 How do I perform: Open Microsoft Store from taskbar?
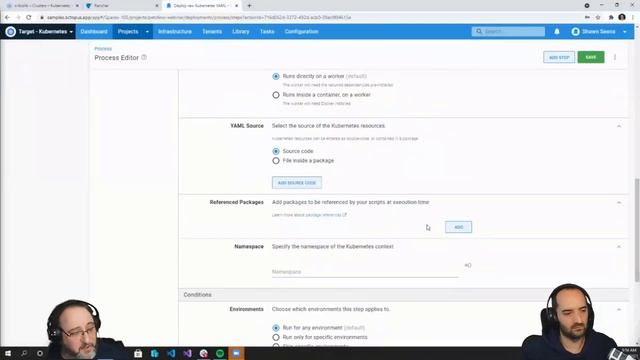click(138, 353)
